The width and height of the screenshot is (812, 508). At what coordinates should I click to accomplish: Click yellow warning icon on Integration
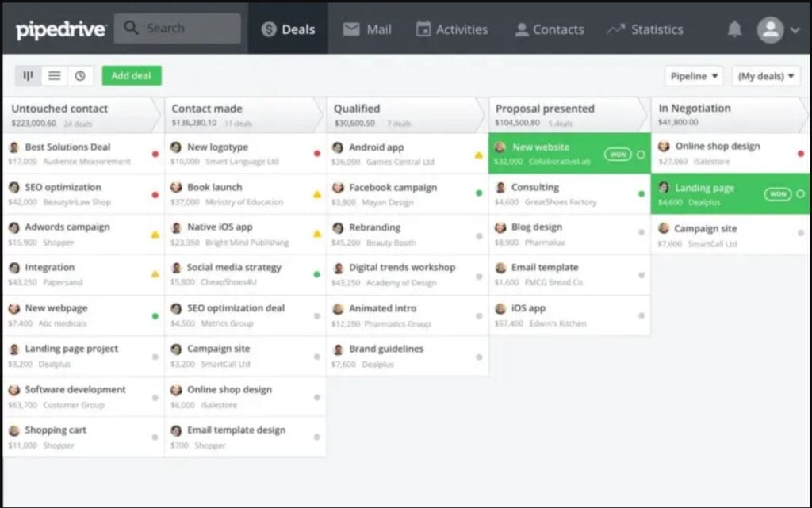point(155,274)
